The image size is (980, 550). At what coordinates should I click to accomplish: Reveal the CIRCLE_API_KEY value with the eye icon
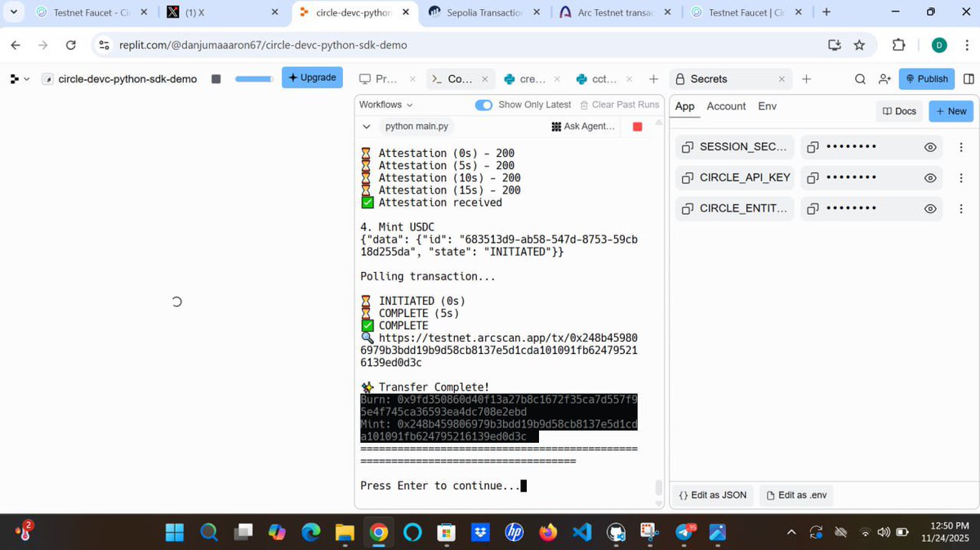click(930, 177)
